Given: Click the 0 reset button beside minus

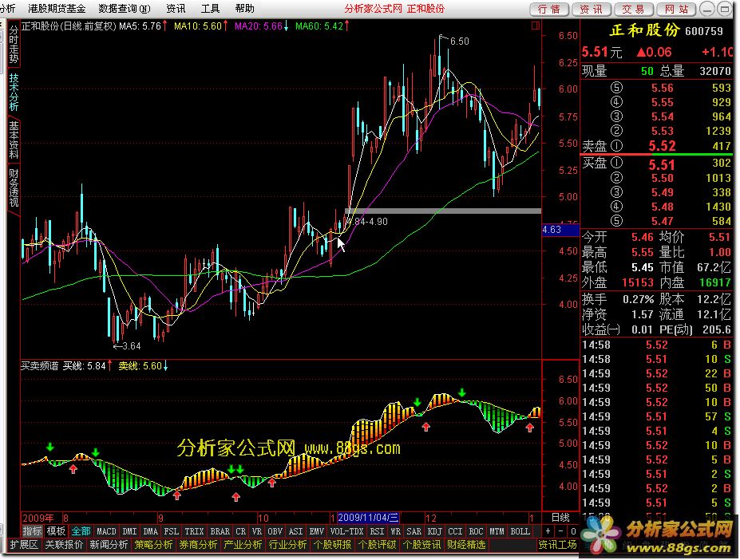Looking at the screenshot, I should (x=573, y=531).
